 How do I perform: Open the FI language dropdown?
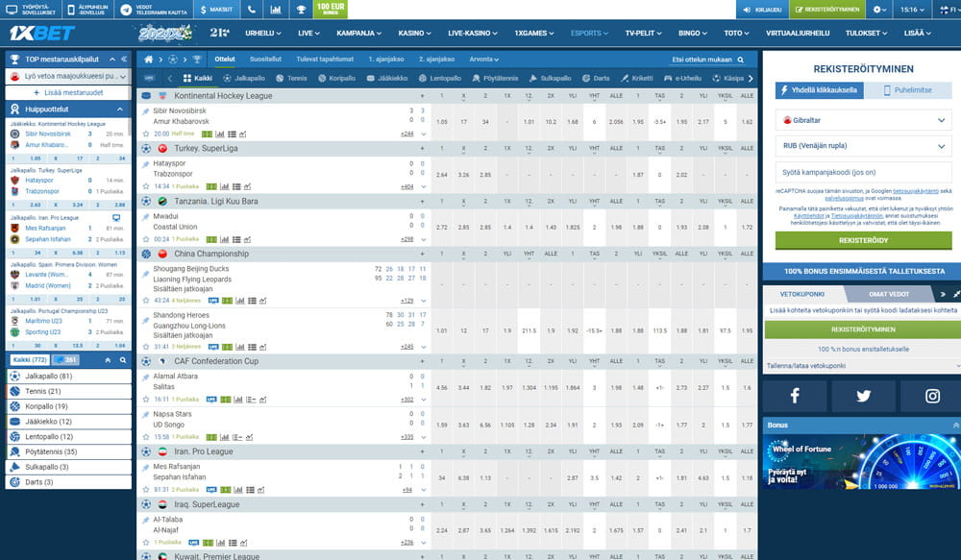948,10
